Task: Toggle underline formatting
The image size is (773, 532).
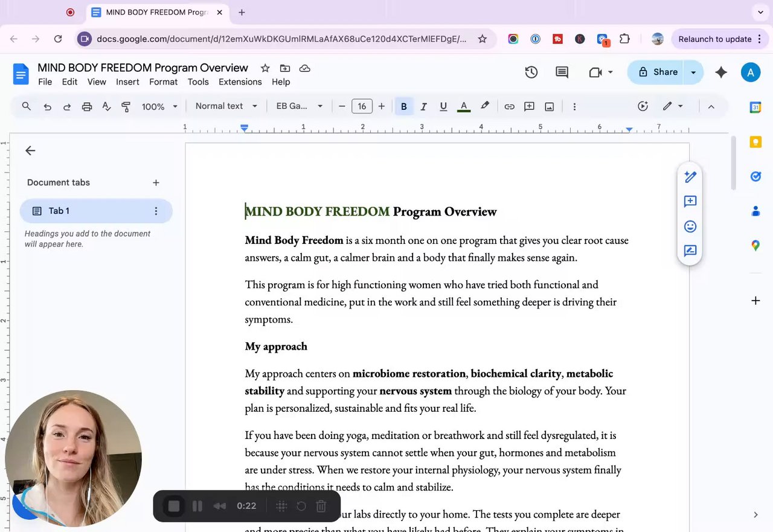Action: pos(444,107)
